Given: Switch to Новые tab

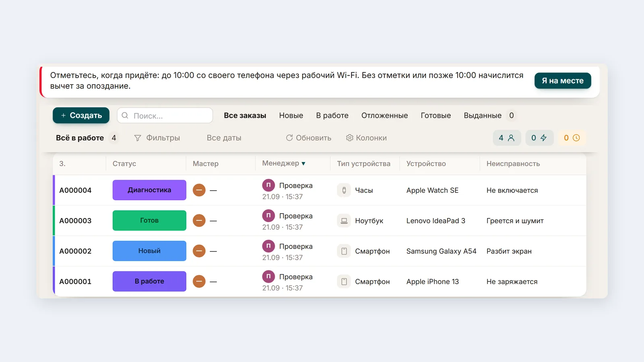Looking at the screenshot, I should click(x=291, y=115).
